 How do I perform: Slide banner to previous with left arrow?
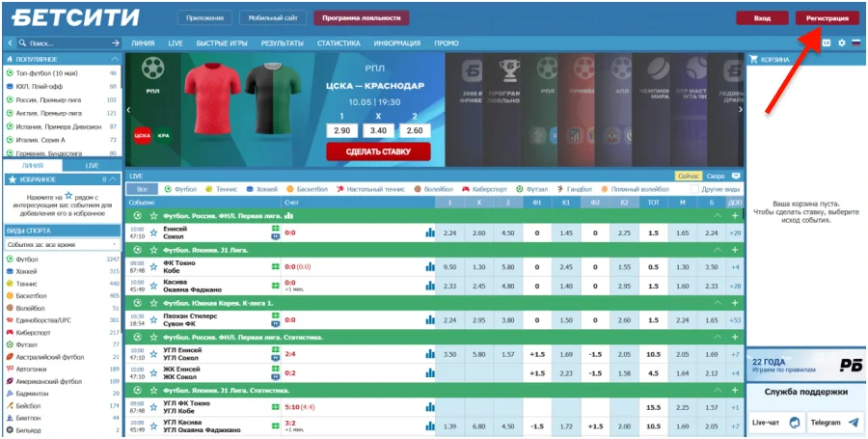click(129, 110)
